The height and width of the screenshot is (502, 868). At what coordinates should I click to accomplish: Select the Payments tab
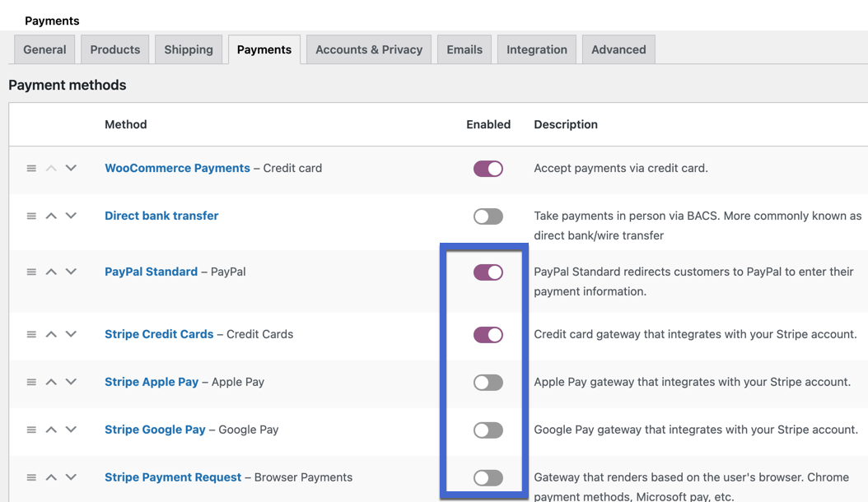pos(264,50)
